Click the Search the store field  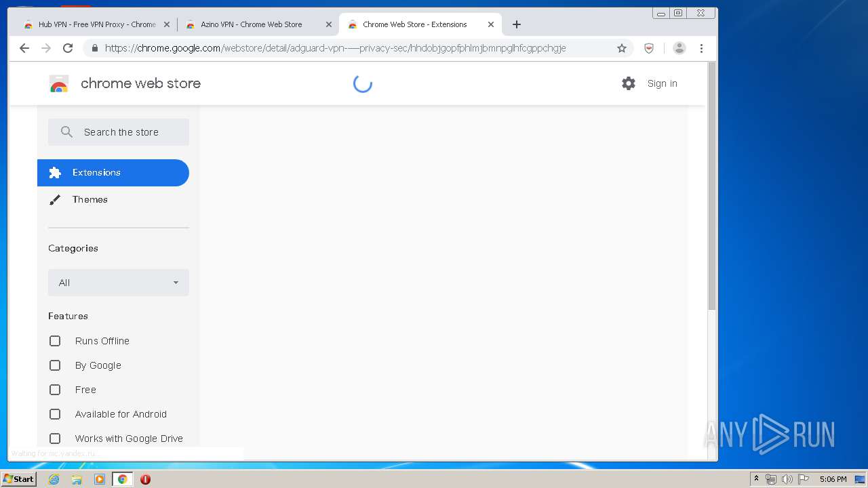119,132
